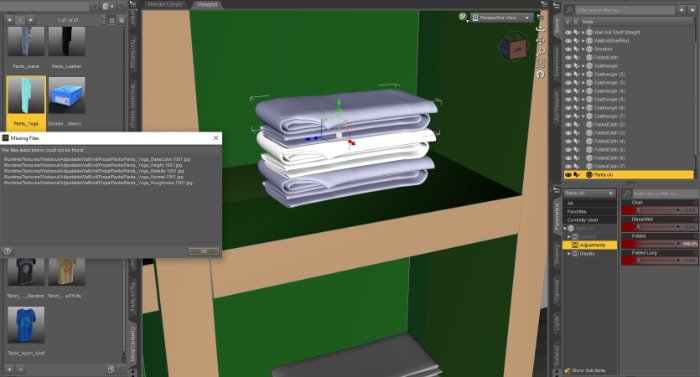700x377 pixels.
Task: Expand the WallUnitShelfRod node
Action: [583, 41]
